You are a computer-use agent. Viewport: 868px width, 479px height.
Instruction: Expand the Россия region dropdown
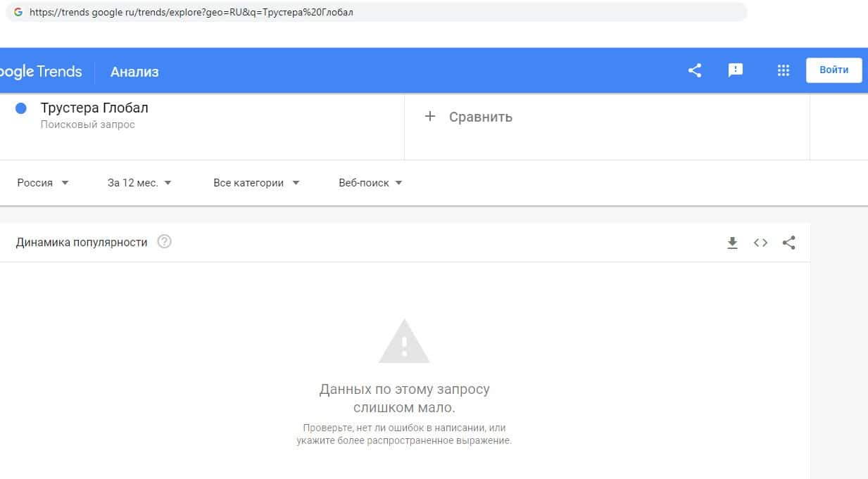(43, 183)
